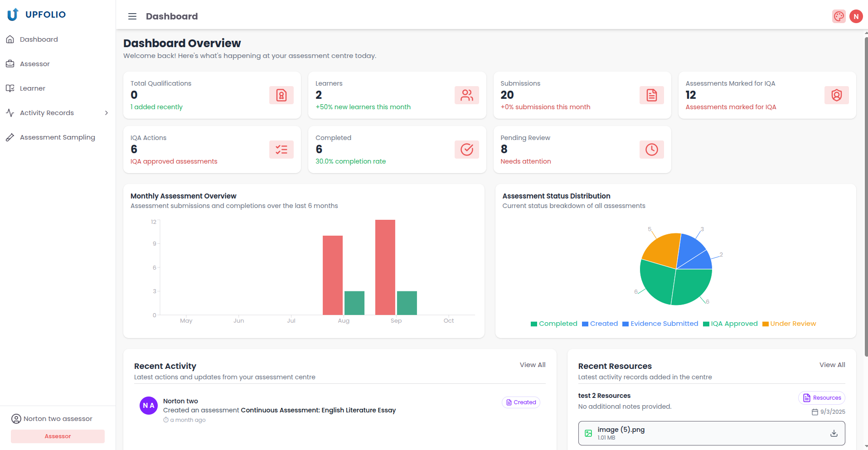Click the Assessments Marked for IQA badge icon
Image resolution: width=868 pixels, height=450 pixels.
pos(836,95)
